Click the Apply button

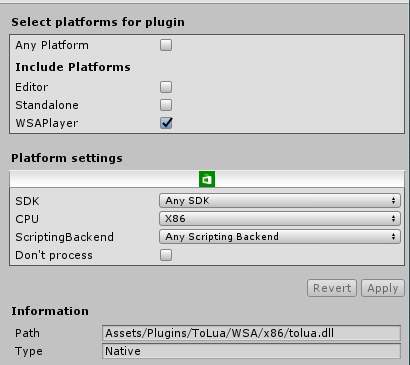click(x=383, y=288)
